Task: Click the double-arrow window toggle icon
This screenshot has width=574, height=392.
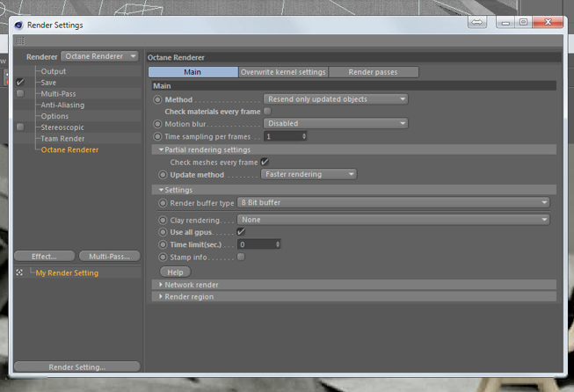Action: (x=477, y=22)
